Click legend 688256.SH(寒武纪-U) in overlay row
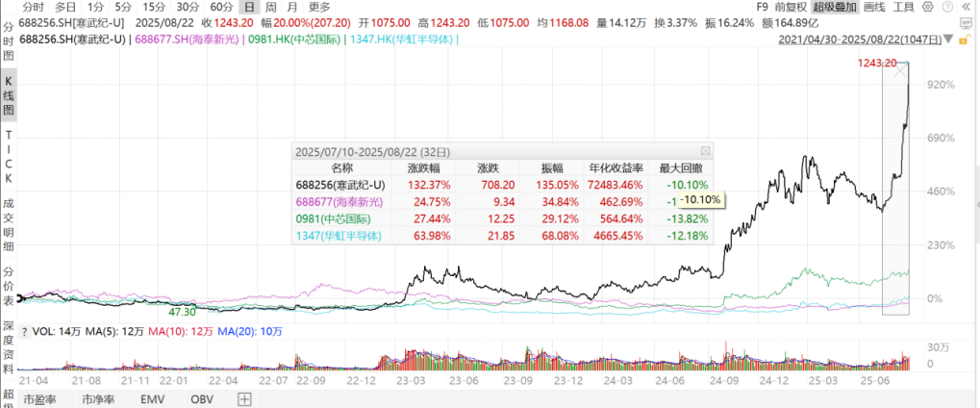The height and width of the screenshot is (408, 980). [74, 39]
